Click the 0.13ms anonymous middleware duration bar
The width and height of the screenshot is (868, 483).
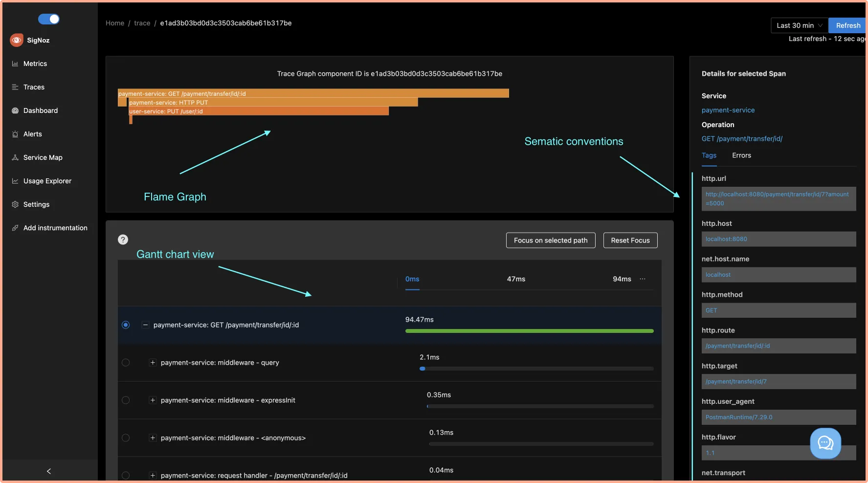[x=541, y=444]
